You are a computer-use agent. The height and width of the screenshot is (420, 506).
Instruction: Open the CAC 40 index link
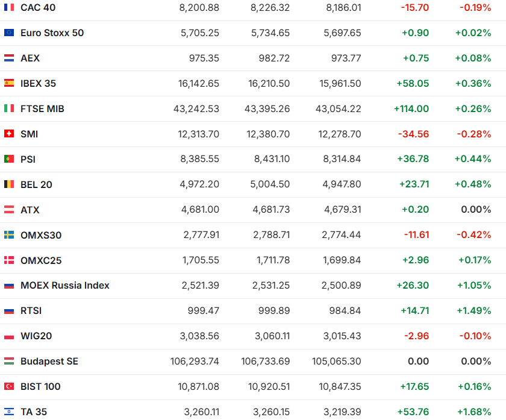(x=39, y=8)
